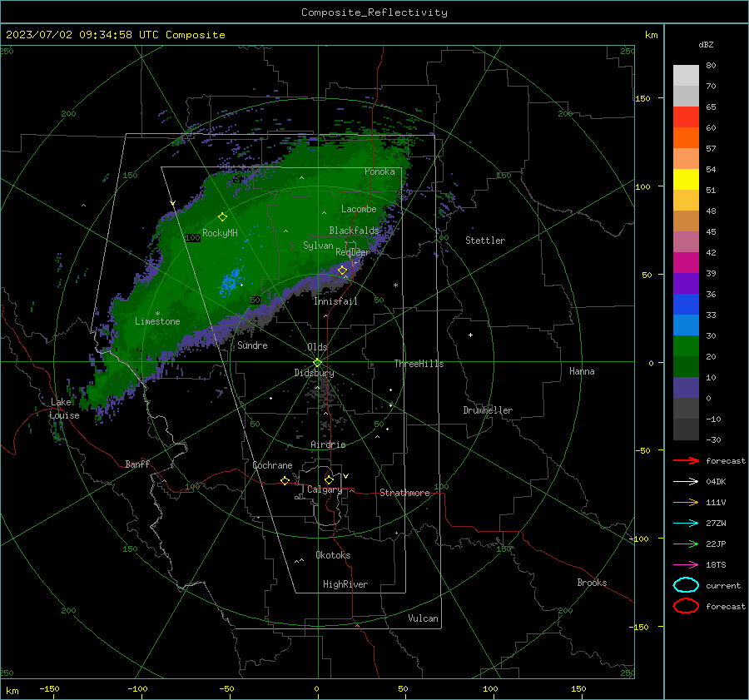Image resolution: width=749 pixels, height=700 pixels.
Task: Click the orange 60–57 dBZ color band
Action: click(686, 137)
